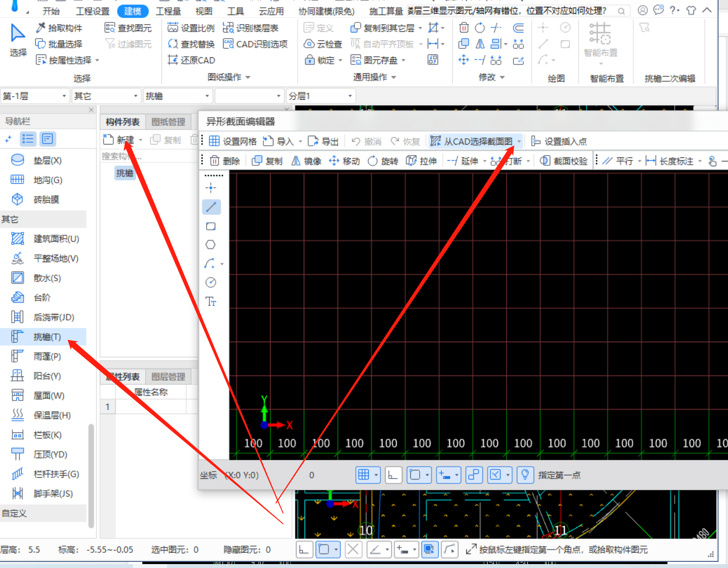The image size is (728, 568).
Task: Click 镜像 mirror tool
Action: (306, 161)
